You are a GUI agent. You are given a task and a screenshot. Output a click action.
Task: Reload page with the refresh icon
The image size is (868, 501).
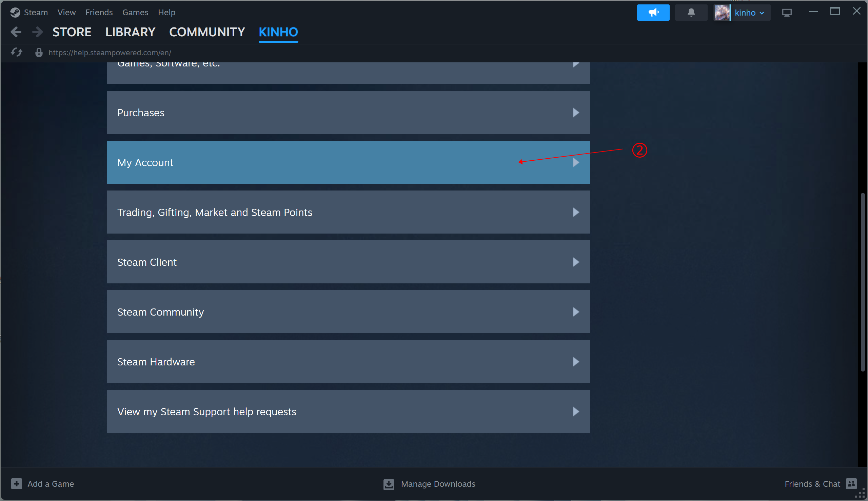pyautogui.click(x=17, y=52)
